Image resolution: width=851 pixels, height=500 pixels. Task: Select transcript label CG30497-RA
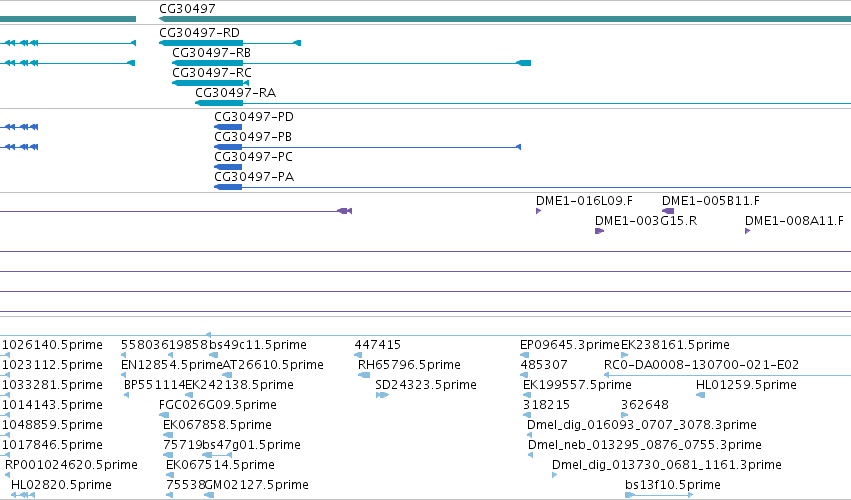click(x=236, y=93)
